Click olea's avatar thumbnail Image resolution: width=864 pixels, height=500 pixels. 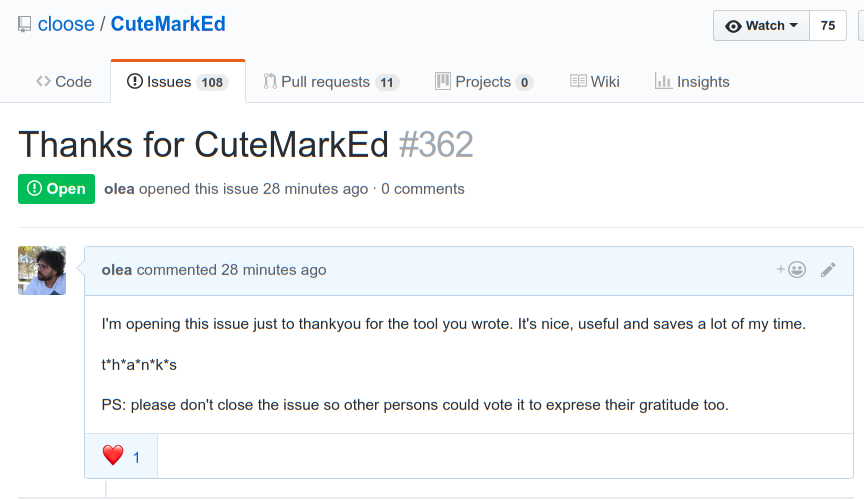point(42,270)
